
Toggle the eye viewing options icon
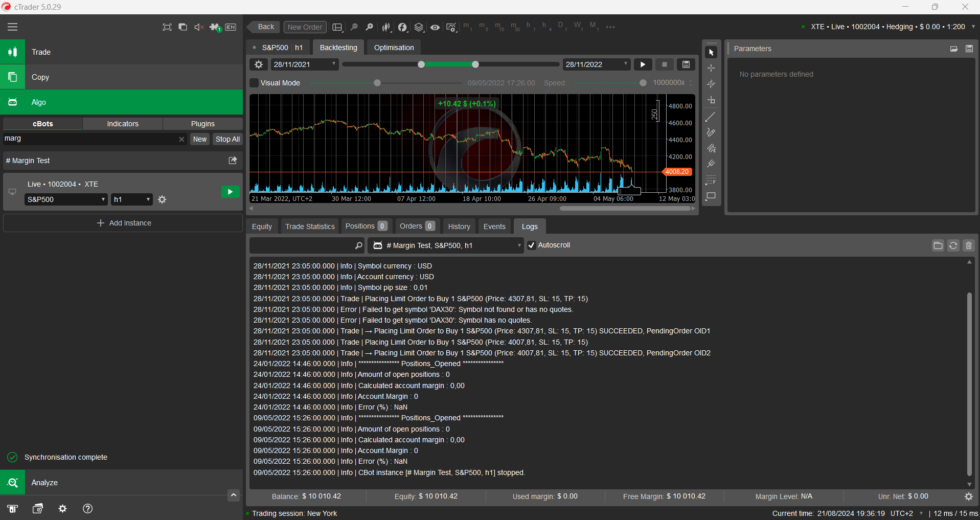pos(435,27)
